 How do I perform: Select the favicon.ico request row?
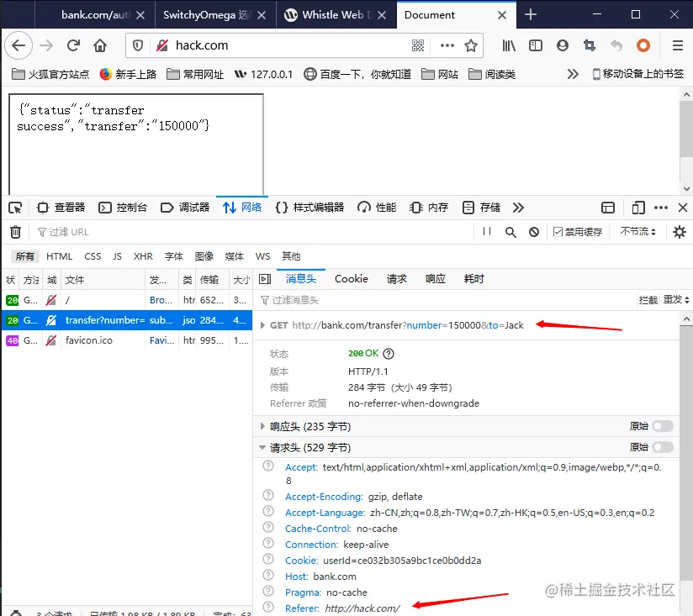tap(127, 340)
